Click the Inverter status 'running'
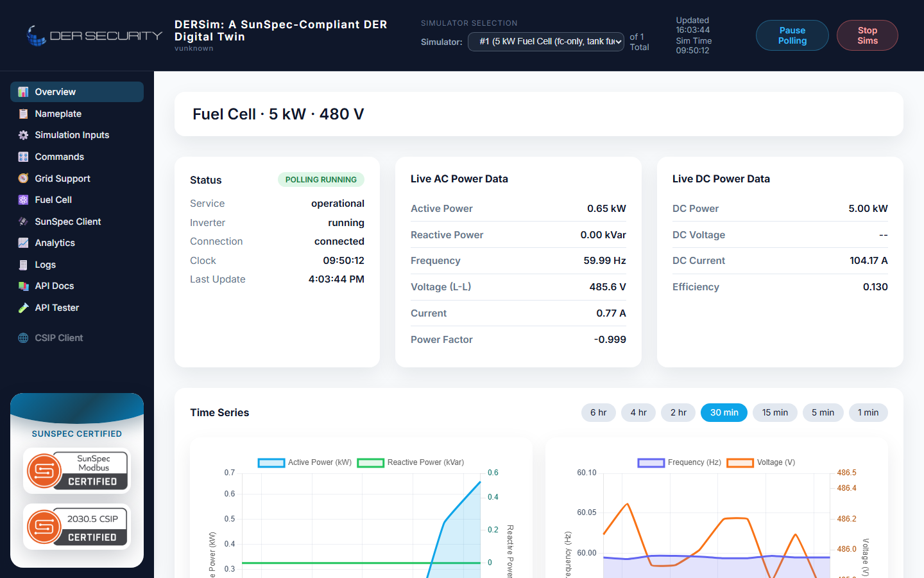924x578 pixels. [346, 223]
